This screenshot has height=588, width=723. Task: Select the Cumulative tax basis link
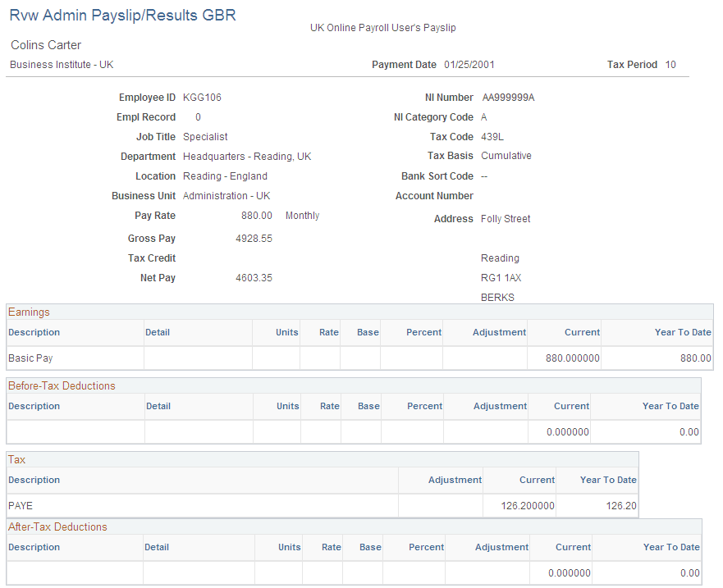pos(507,156)
